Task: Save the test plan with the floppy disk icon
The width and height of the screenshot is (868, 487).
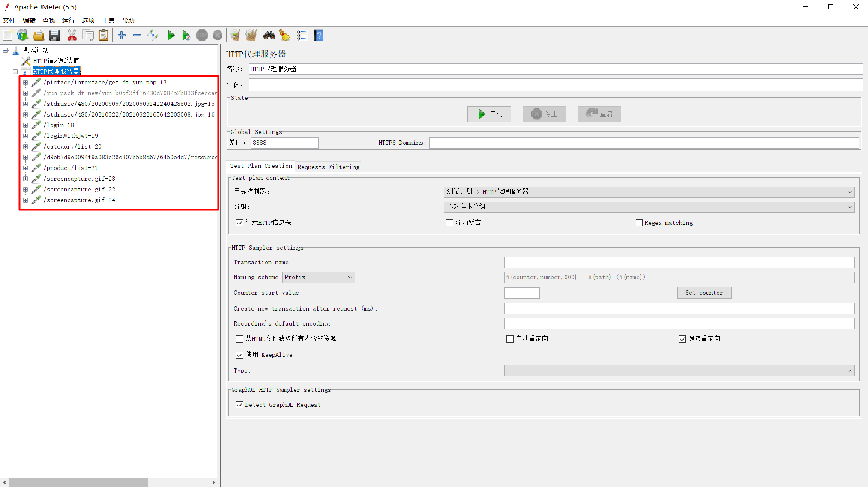Action: pyautogui.click(x=54, y=36)
